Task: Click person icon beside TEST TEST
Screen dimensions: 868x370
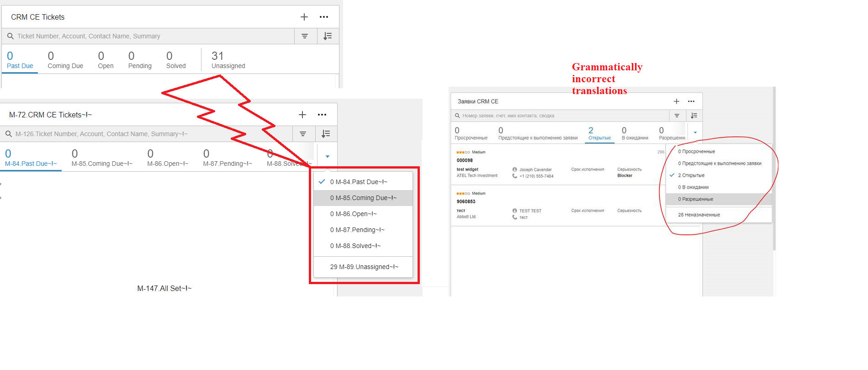Action: [x=515, y=211]
